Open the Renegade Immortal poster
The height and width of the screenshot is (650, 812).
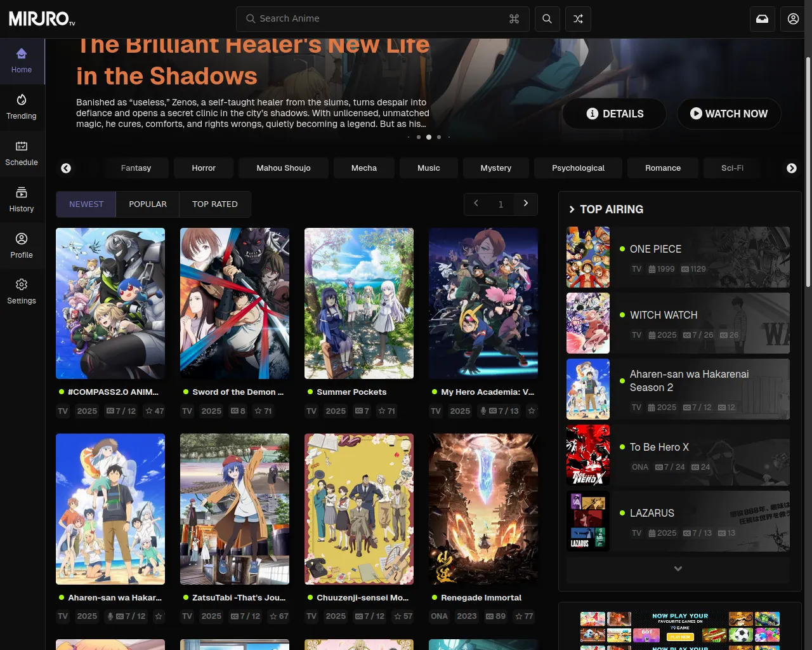(483, 509)
